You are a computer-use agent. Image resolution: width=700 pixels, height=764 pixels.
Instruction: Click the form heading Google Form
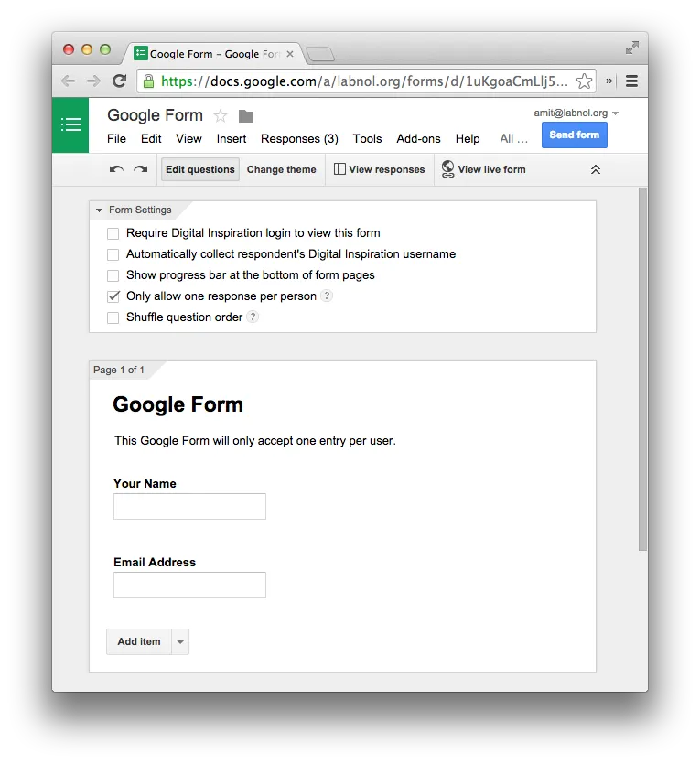[178, 404]
